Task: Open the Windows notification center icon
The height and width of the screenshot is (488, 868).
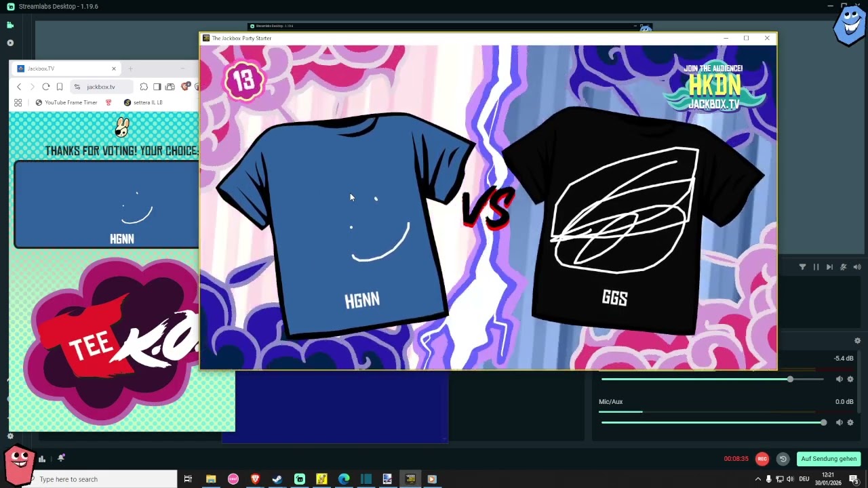Action: pos(854,479)
